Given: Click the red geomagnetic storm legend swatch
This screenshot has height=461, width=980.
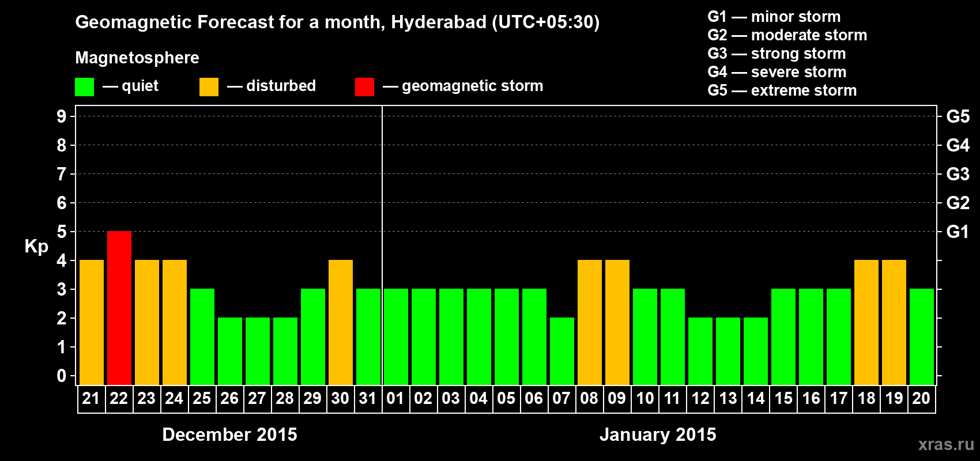Looking at the screenshot, I should coord(364,87).
